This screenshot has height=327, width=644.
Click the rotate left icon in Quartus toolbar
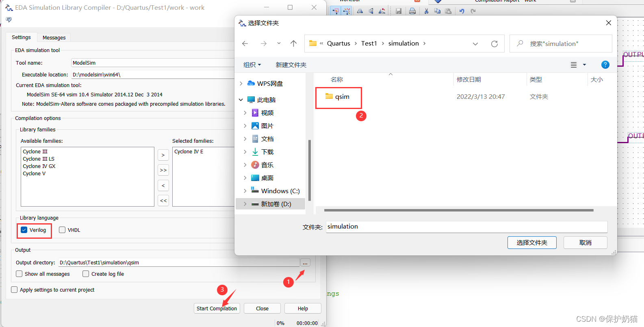point(382,11)
